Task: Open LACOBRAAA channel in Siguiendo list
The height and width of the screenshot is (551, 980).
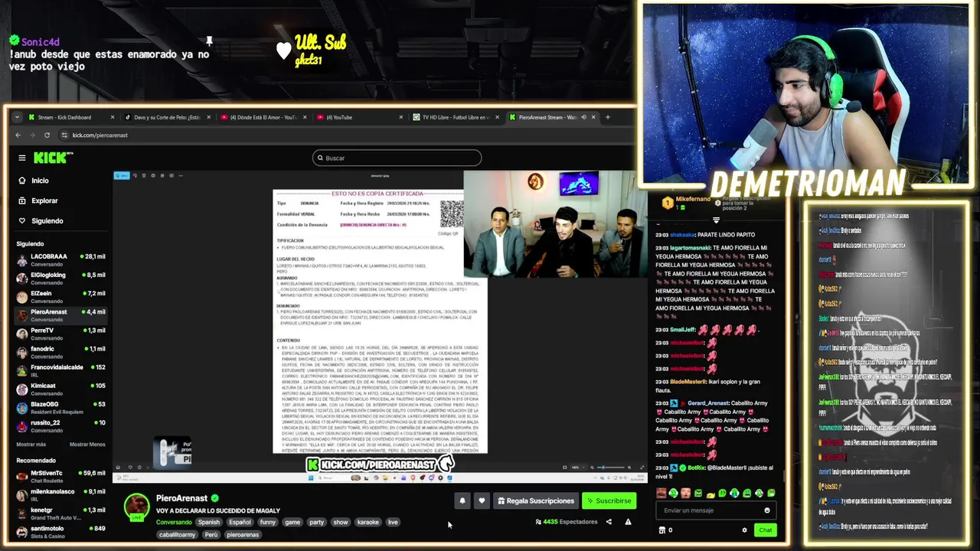Action: point(60,260)
